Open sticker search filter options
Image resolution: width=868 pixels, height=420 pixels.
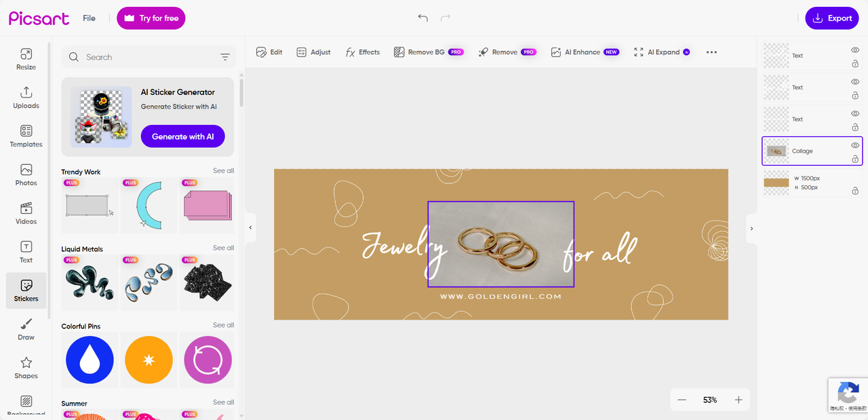(225, 58)
